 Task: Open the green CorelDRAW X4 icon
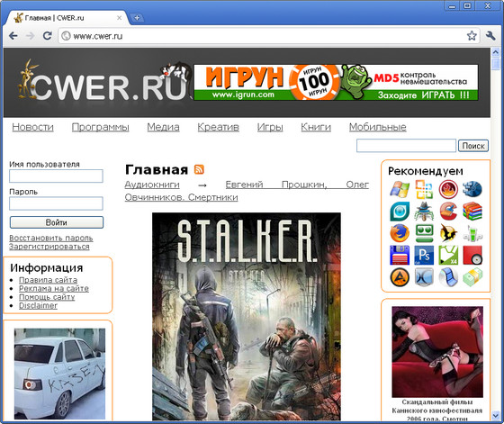click(x=448, y=256)
